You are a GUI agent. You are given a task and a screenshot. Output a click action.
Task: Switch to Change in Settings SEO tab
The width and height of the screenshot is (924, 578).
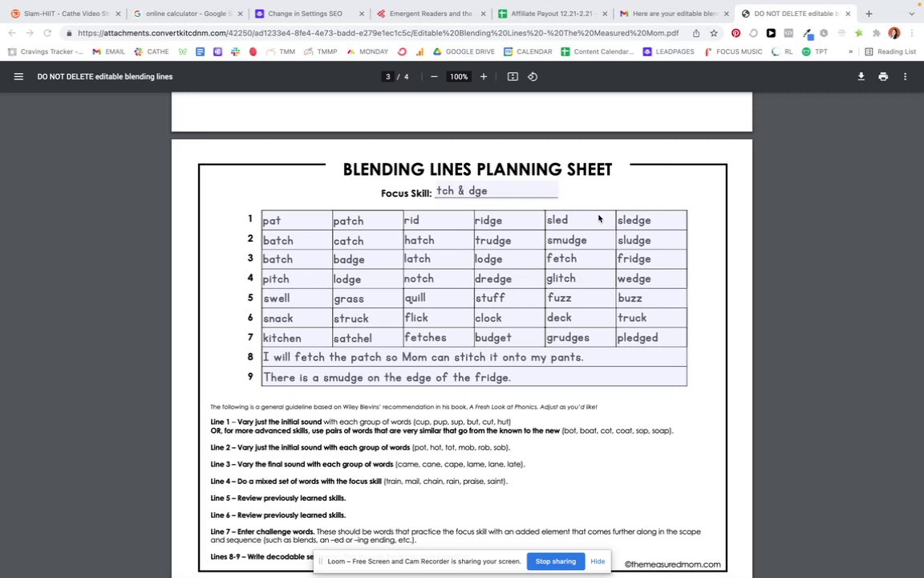[309, 14]
